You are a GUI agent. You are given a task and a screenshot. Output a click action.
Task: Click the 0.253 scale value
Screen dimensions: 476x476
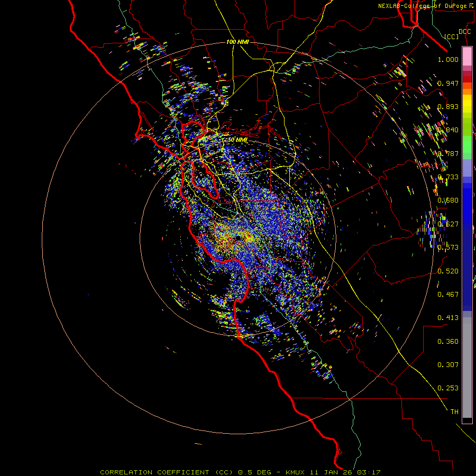click(x=448, y=388)
